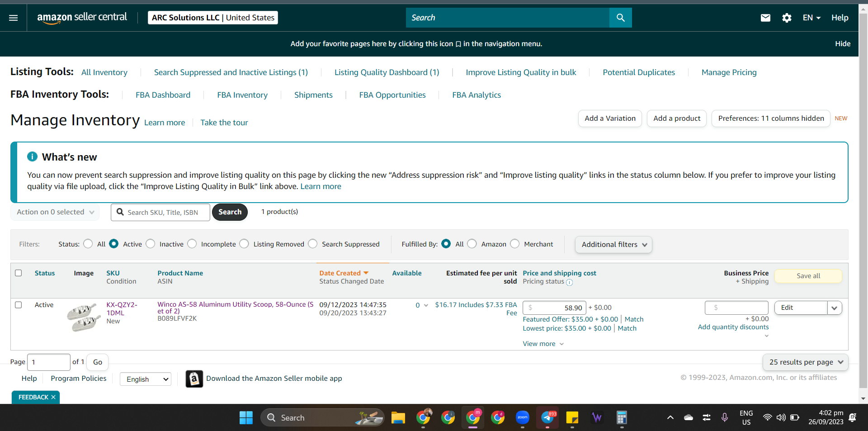This screenshot has height=431, width=868.
Task: Open the Action on 0 selected dropdown
Action: pyautogui.click(x=55, y=212)
